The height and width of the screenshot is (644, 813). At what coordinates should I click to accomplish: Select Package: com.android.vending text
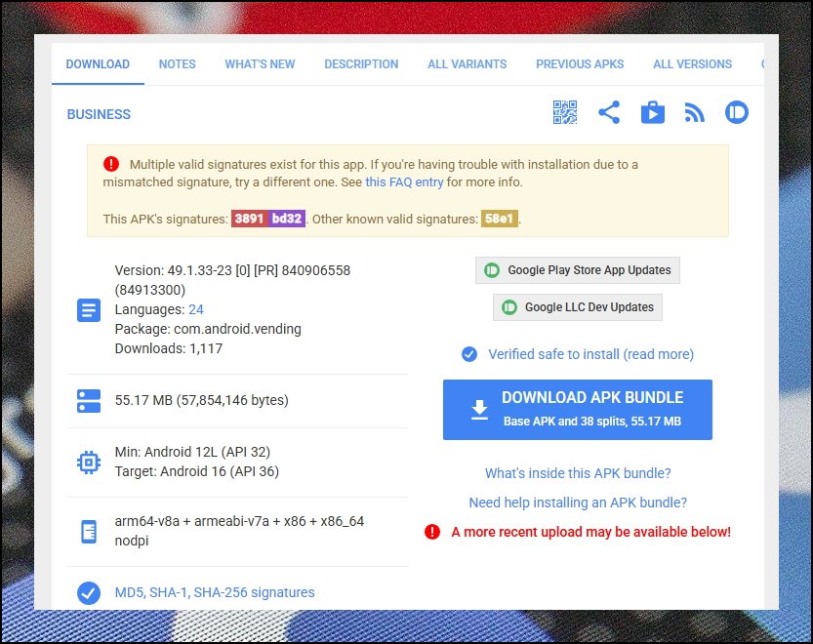pyautogui.click(x=208, y=329)
